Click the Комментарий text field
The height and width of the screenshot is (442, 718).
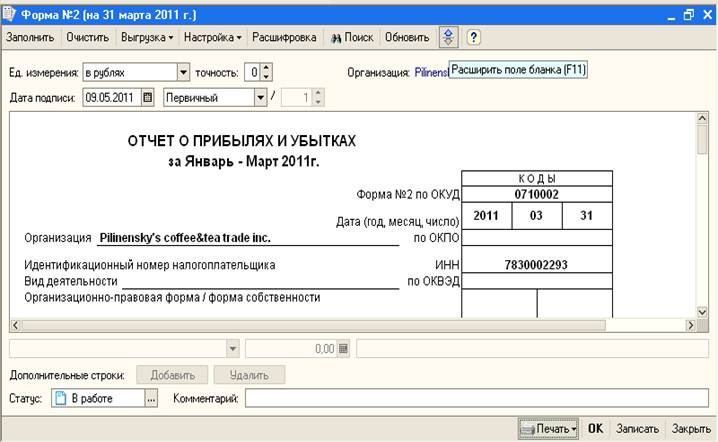pyautogui.click(x=477, y=398)
